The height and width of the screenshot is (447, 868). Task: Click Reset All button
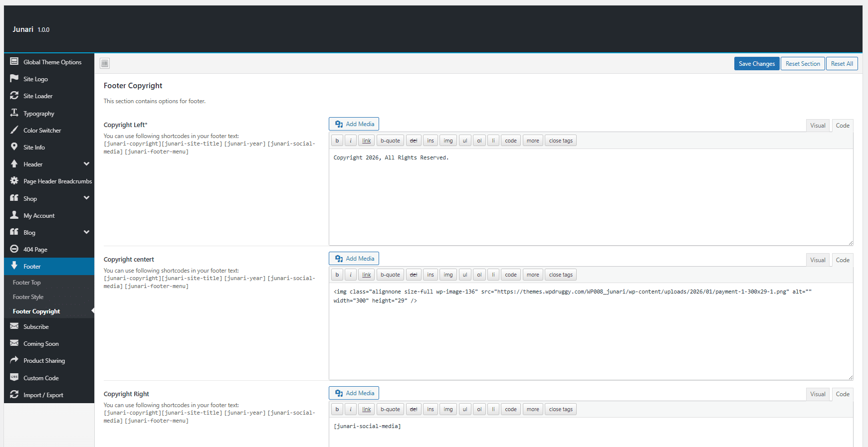click(x=842, y=64)
